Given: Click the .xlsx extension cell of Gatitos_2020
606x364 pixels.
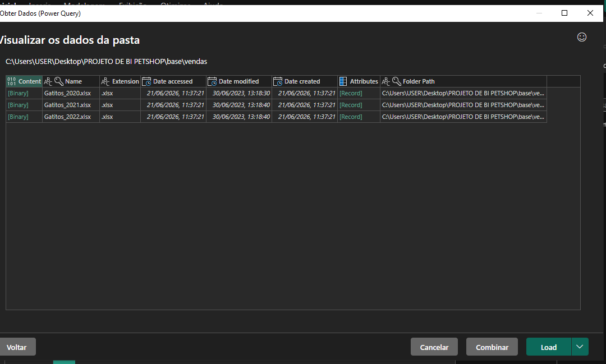Looking at the screenshot, I should tap(120, 93).
